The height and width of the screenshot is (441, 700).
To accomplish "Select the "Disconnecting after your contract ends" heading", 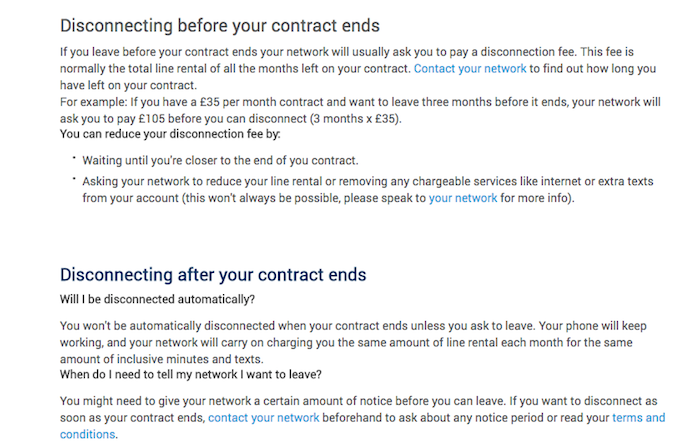I will (x=213, y=275).
